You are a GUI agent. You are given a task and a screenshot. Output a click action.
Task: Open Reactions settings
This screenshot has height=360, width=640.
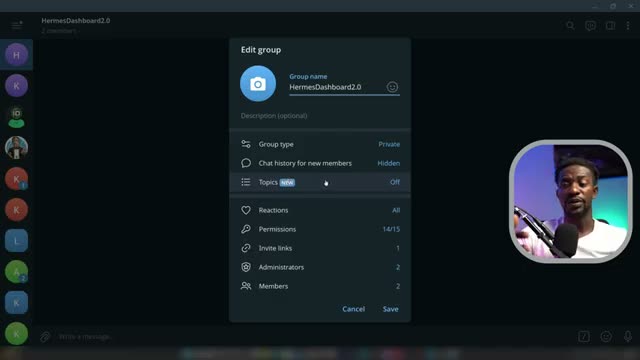[320, 210]
